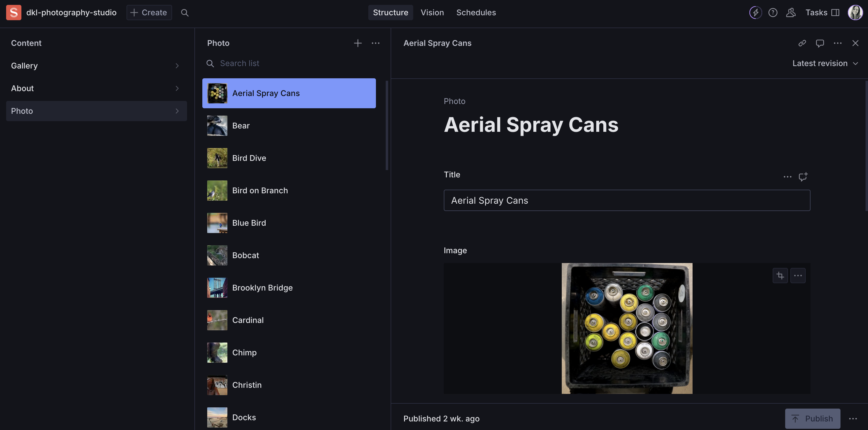Screen dimensions: 868x430
Task: Expand the Gallery content item
Action: [x=96, y=66]
